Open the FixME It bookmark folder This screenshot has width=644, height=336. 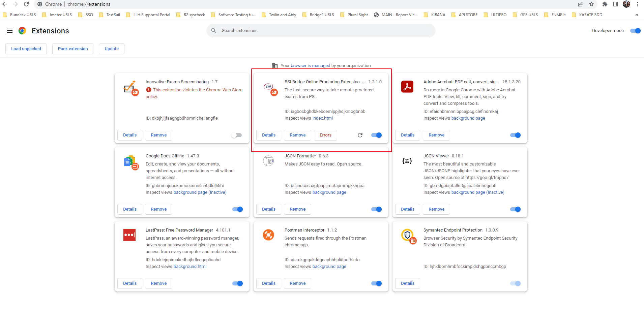click(555, 15)
